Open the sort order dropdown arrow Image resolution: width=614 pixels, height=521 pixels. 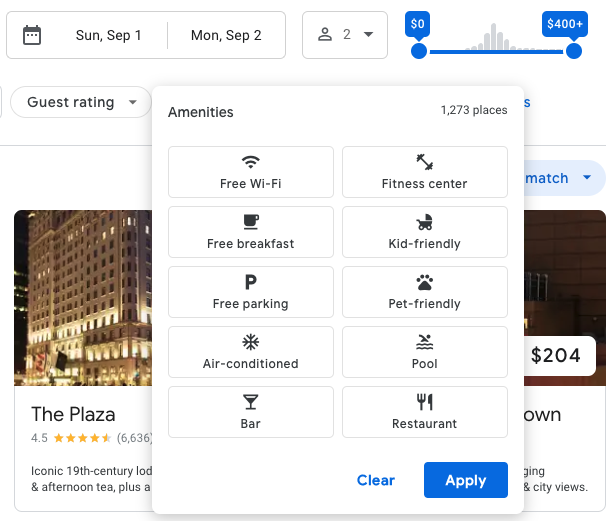point(587,179)
